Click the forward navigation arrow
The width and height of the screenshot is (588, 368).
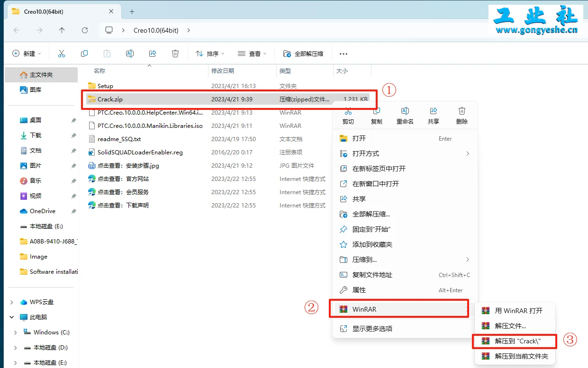[39, 30]
